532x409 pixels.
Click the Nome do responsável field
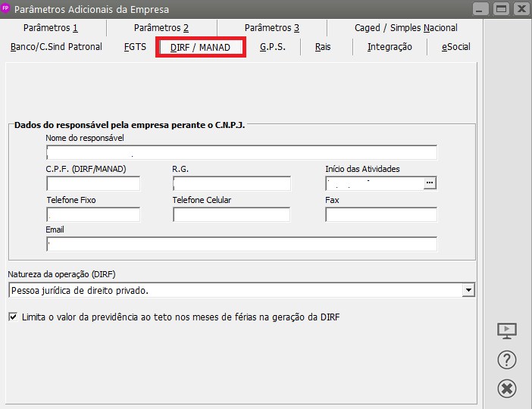(x=241, y=152)
